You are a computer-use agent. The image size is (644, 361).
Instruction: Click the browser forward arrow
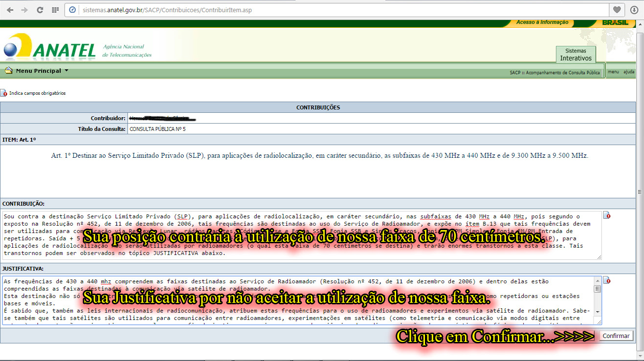[x=24, y=10]
